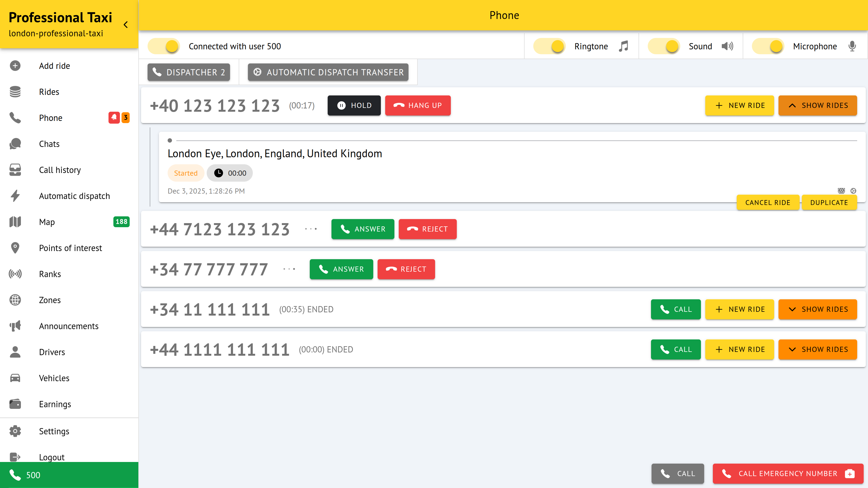Go to Points of interest menu
The width and height of the screenshot is (868, 488).
point(70,248)
